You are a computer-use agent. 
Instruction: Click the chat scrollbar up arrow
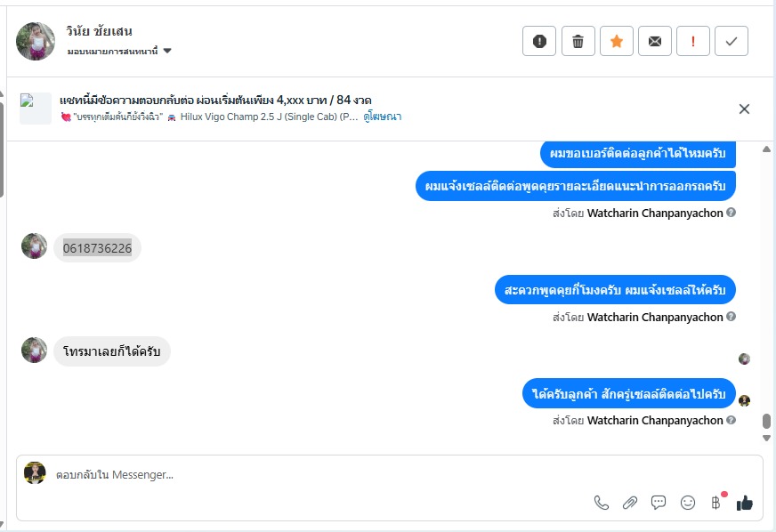coord(767,150)
